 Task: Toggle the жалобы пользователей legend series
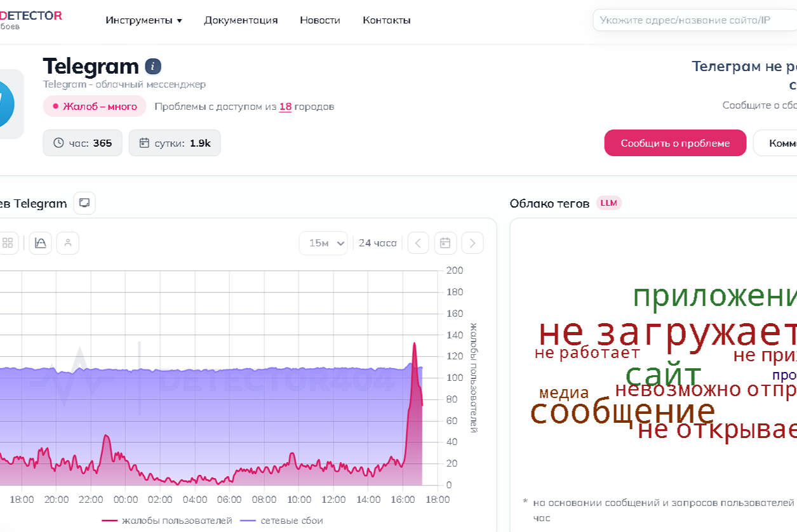coord(167,521)
